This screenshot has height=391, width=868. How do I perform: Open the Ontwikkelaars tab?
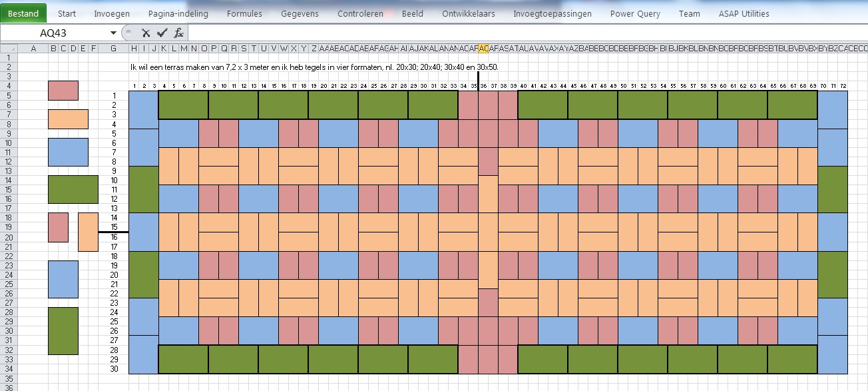[469, 13]
